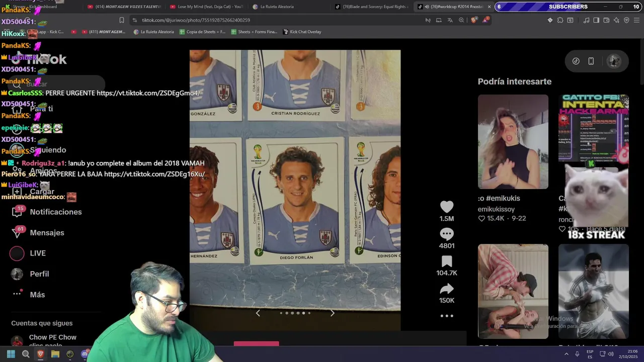
Task: Open the Windows Start menu
Action: pyautogui.click(x=11, y=354)
